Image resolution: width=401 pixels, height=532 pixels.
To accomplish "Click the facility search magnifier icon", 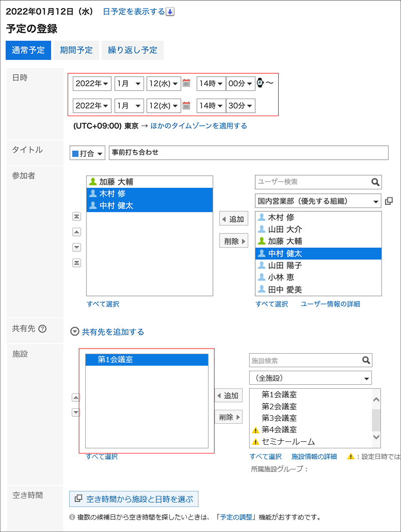I will pyautogui.click(x=366, y=360).
